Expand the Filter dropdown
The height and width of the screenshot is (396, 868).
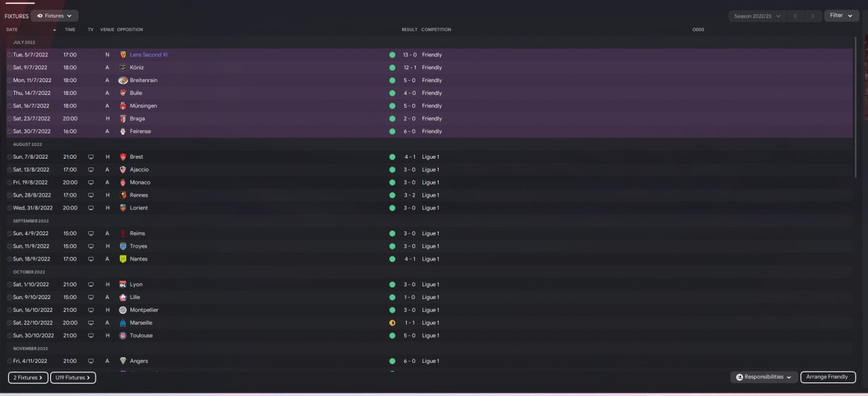point(841,16)
